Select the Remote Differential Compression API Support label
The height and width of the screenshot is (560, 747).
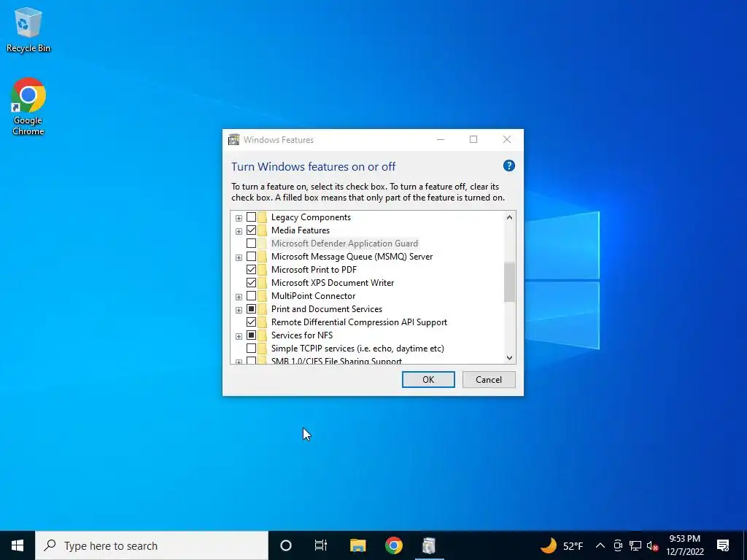click(x=359, y=322)
